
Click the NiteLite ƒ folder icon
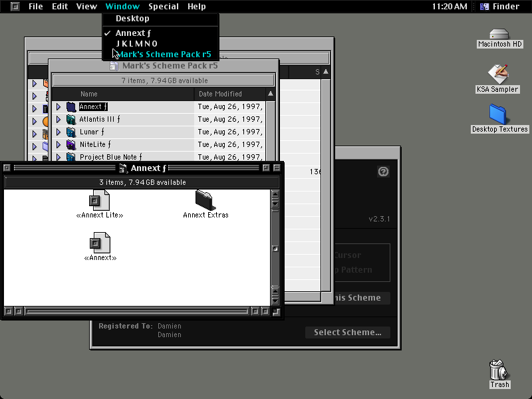71,145
